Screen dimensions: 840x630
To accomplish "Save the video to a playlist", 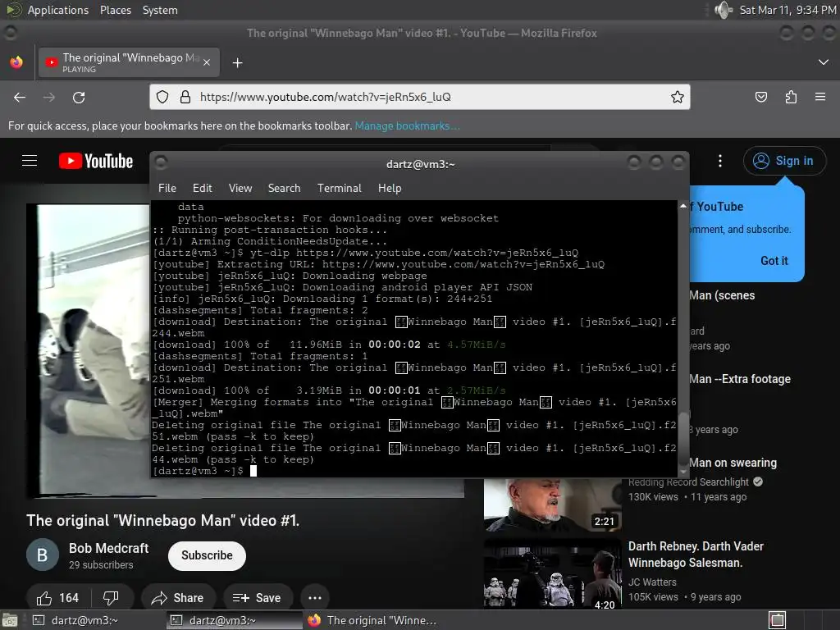I will pos(258,598).
